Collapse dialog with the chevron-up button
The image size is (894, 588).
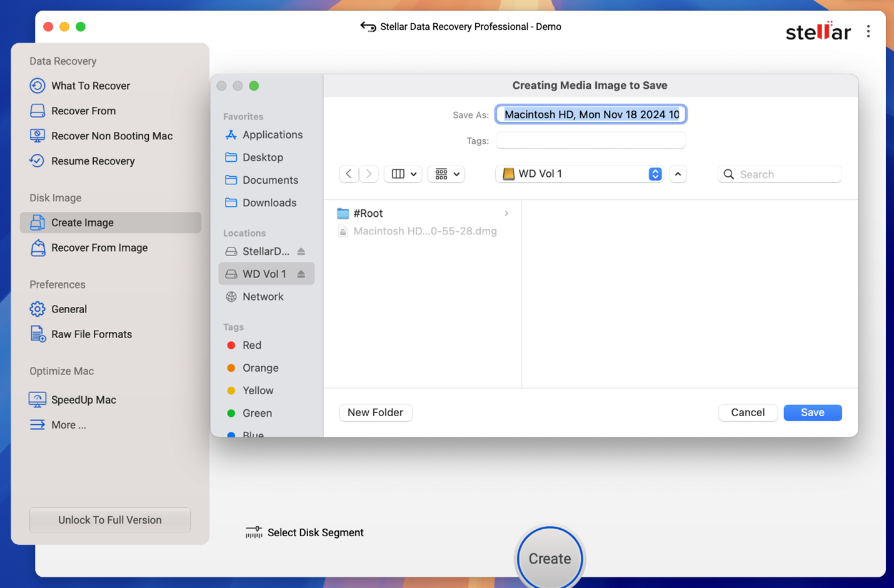[678, 174]
